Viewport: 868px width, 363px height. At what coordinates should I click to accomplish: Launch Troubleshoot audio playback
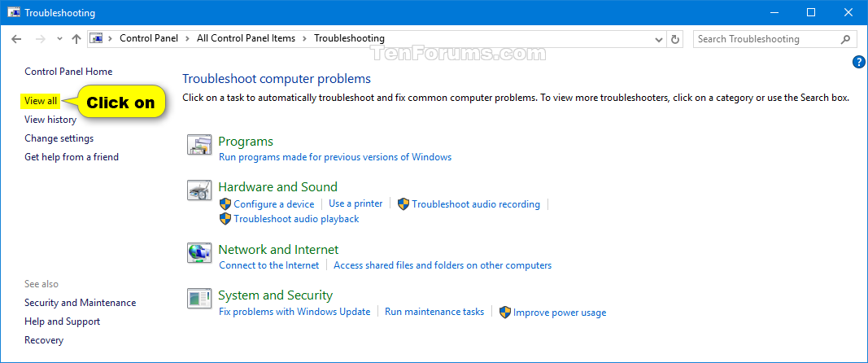[297, 219]
